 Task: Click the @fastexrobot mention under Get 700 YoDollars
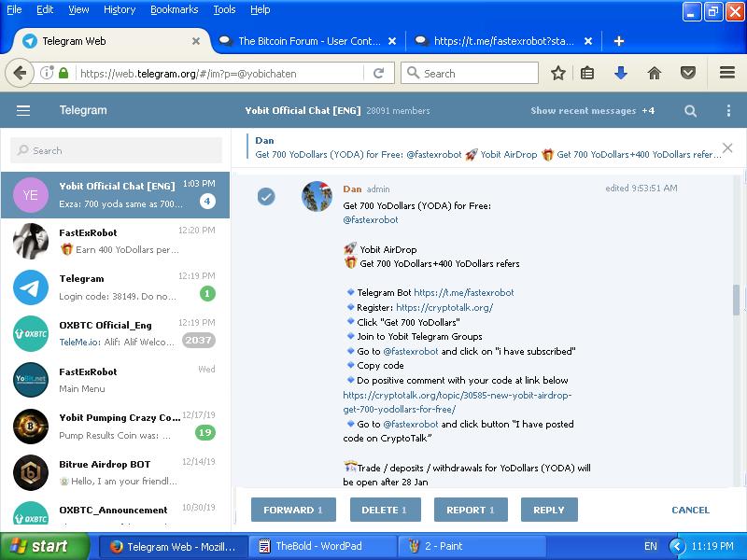[x=370, y=220]
